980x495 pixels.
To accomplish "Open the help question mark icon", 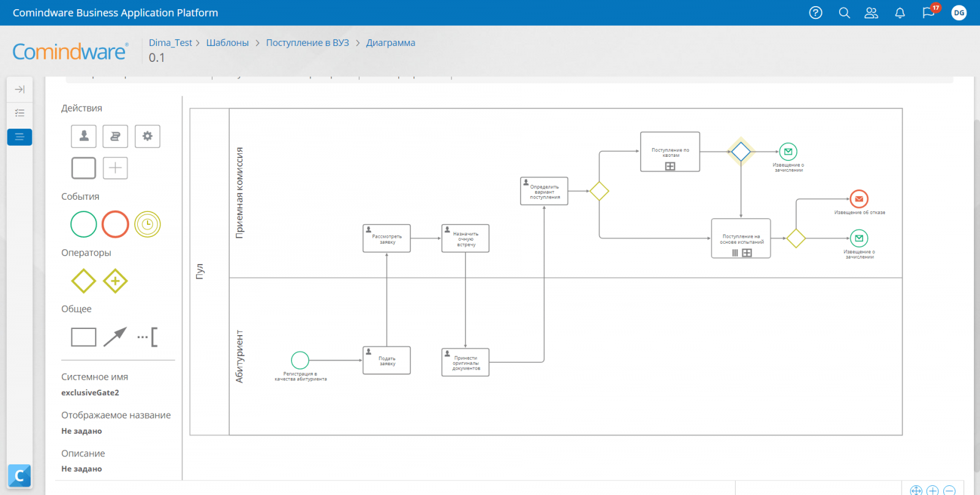I will click(x=816, y=13).
